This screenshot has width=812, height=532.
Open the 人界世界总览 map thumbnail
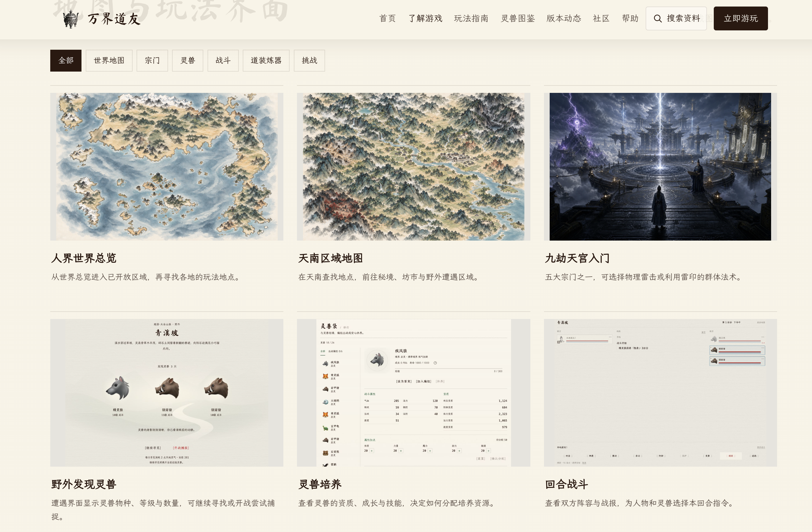[166, 166]
